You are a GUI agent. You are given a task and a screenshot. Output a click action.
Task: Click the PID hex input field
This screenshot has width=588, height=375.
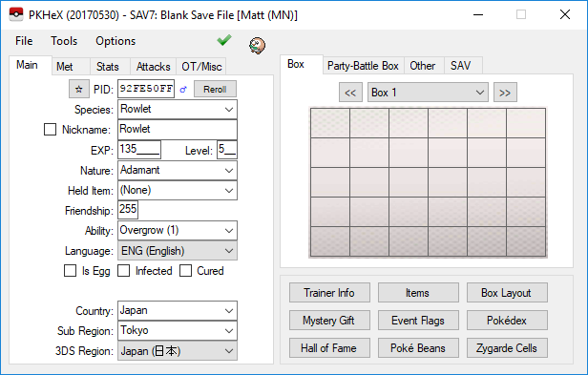tap(146, 89)
